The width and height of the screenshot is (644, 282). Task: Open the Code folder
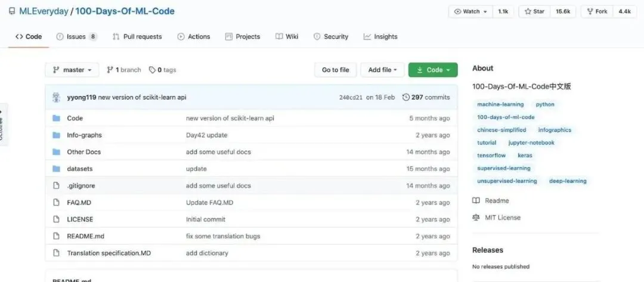click(x=75, y=118)
